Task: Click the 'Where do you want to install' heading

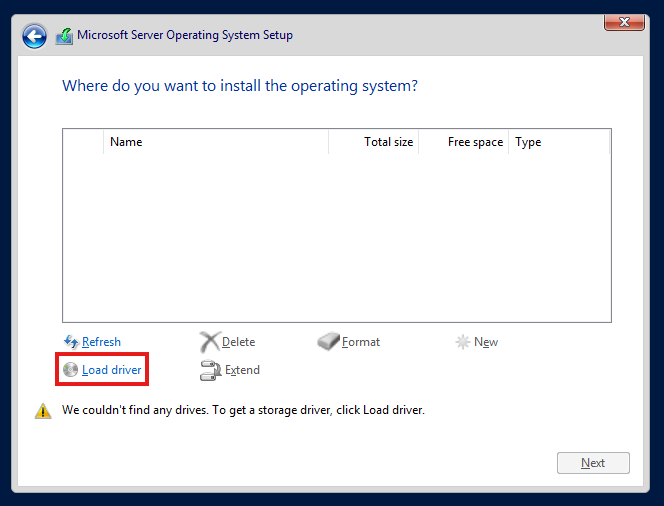Action: [x=240, y=86]
